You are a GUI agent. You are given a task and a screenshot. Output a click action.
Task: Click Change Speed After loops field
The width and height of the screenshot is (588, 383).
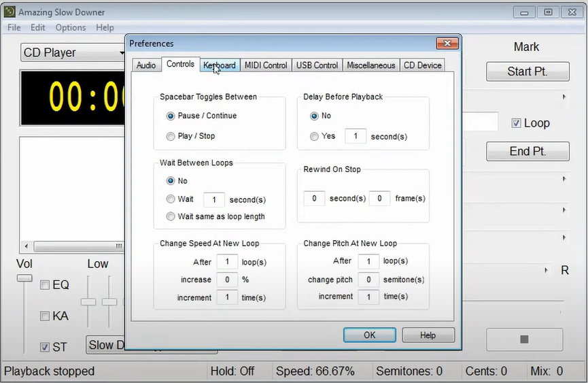227,261
